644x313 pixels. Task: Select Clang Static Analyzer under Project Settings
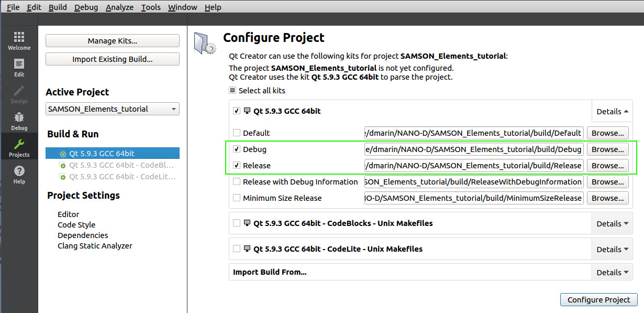[95, 245]
